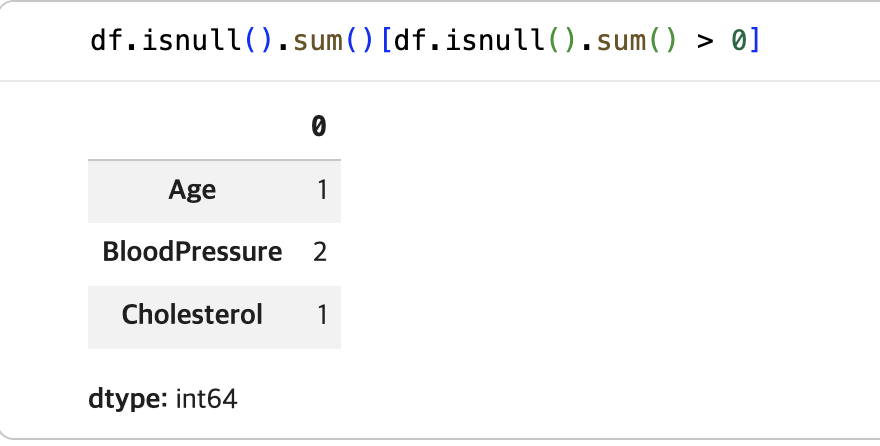The image size is (880, 446).
Task: Click the dtype label text
Action: point(128,399)
